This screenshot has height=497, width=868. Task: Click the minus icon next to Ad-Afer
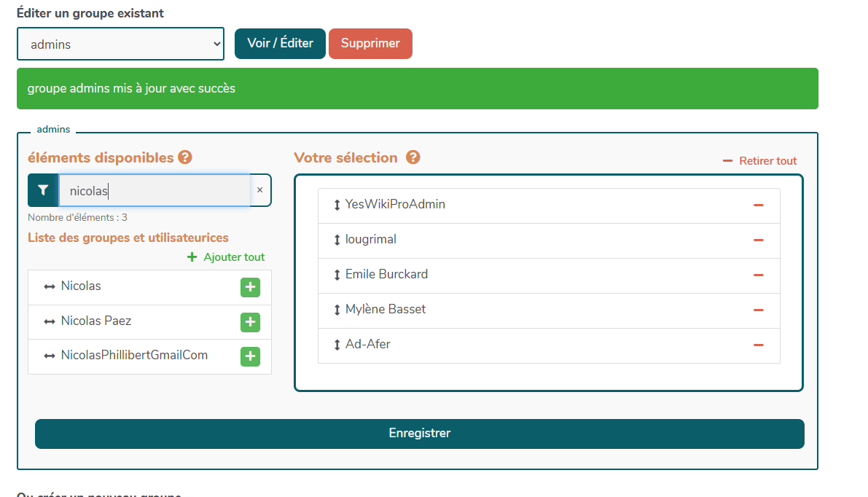click(758, 345)
